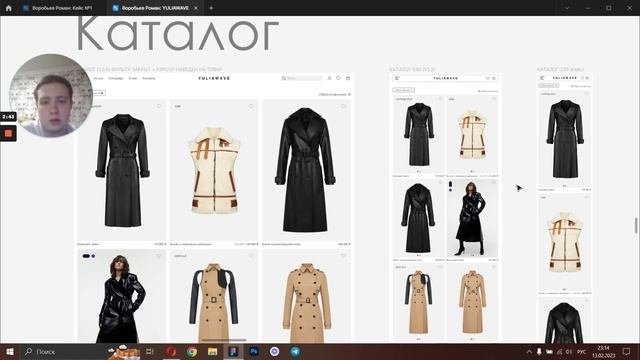Click the Campaign menu item in desktop header

[116, 78]
